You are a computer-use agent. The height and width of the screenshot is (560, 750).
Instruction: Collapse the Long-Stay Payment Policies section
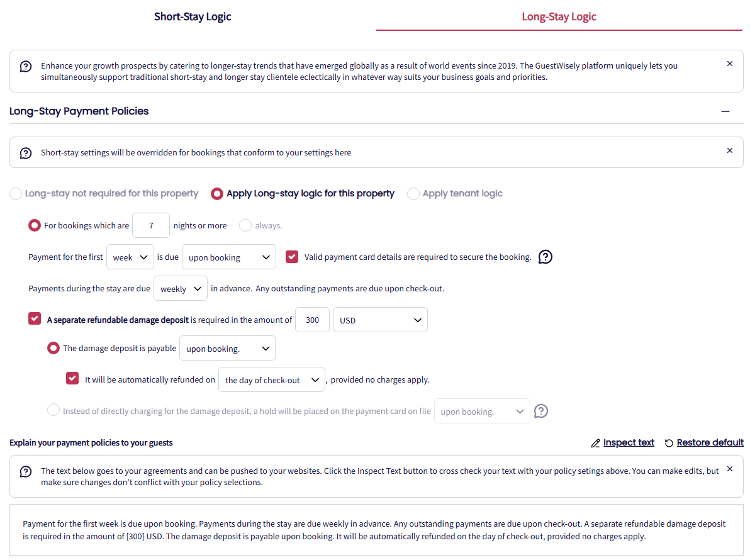point(725,111)
